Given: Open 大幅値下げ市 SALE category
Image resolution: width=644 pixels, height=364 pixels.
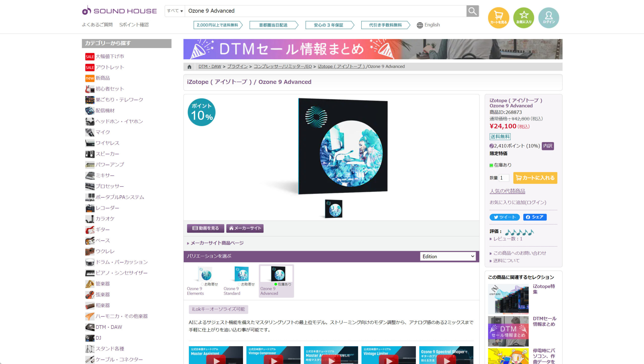Looking at the screenshot, I should (105, 57).
